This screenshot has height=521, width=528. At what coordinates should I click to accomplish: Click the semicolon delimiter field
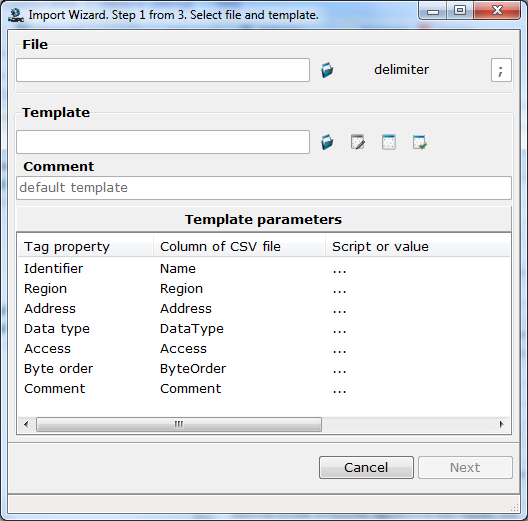(x=501, y=70)
